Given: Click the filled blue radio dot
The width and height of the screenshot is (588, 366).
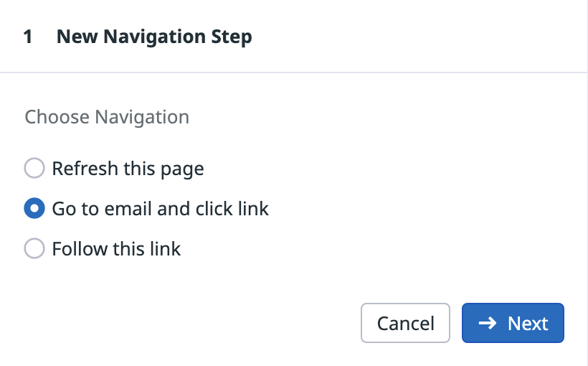Looking at the screenshot, I should (34, 209).
